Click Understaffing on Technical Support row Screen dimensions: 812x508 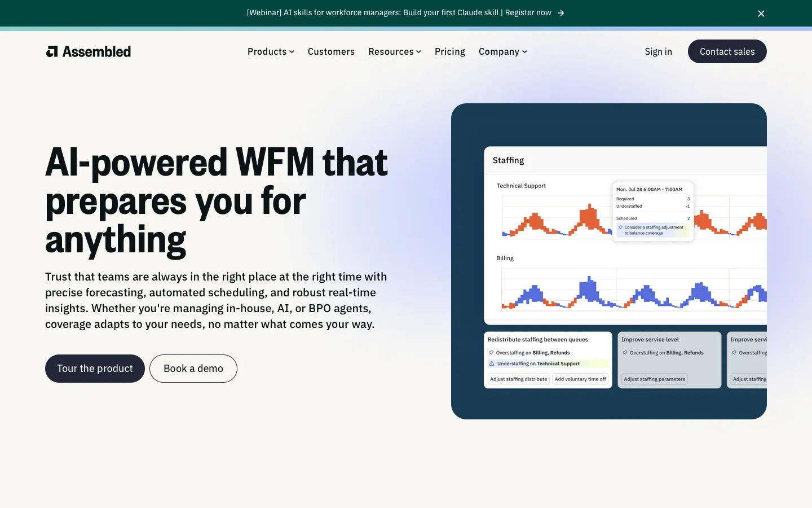coord(548,364)
